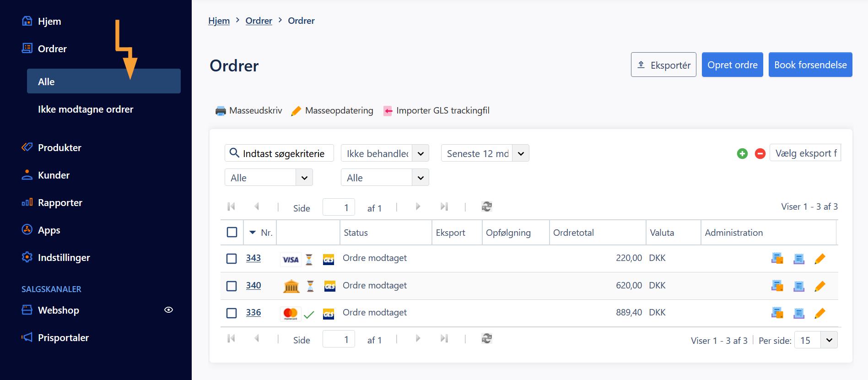The width and height of the screenshot is (868, 380).
Task: Click the copy order icon for order 340
Action: pyautogui.click(x=777, y=286)
